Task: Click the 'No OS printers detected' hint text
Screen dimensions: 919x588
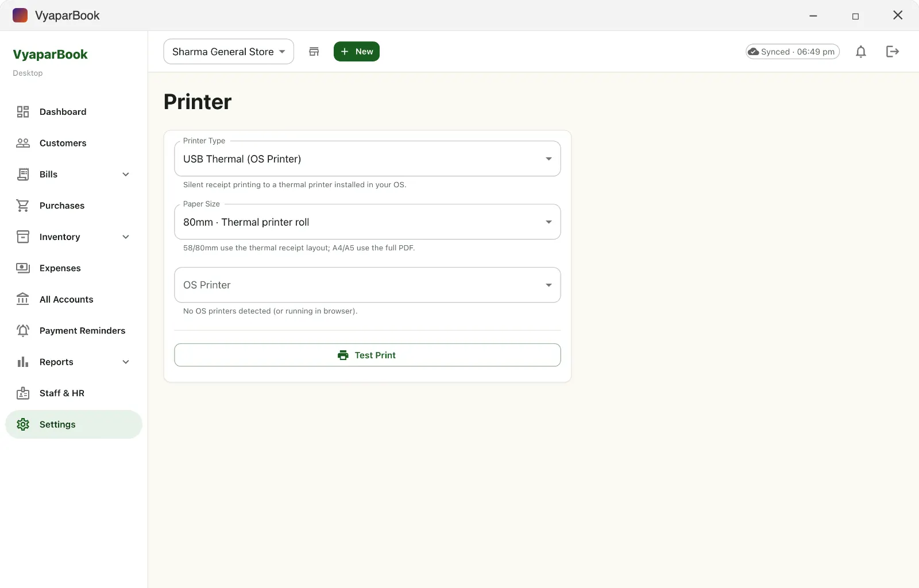Action: [x=270, y=311]
